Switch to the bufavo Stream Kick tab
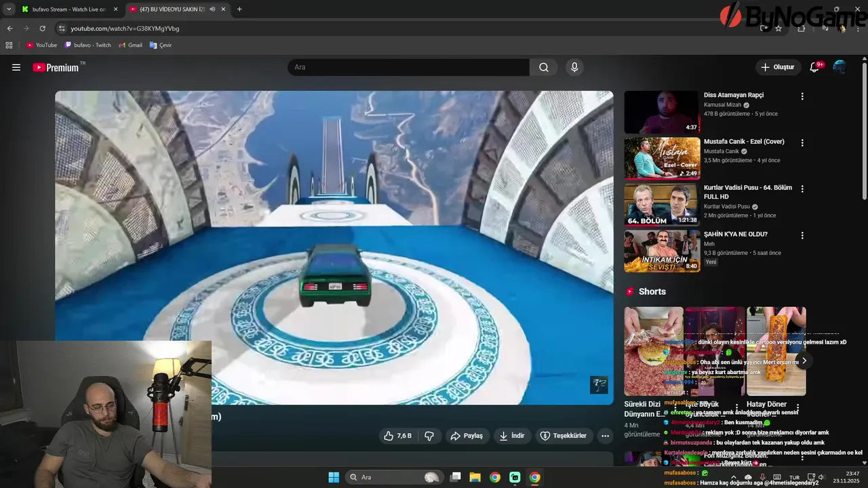The height and width of the screenshot is (488, 868). (x=70, y=9)
